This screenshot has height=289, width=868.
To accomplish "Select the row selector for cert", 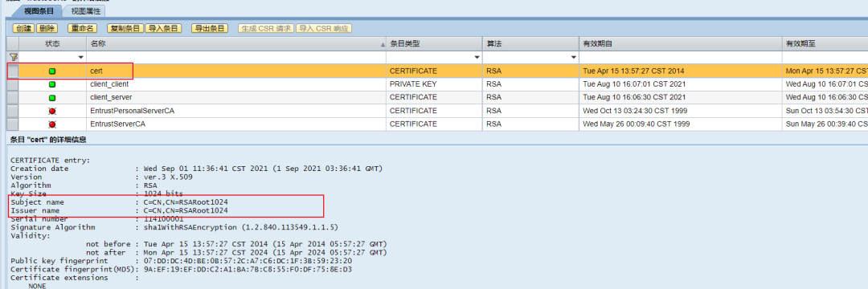I will click(13, 71).
